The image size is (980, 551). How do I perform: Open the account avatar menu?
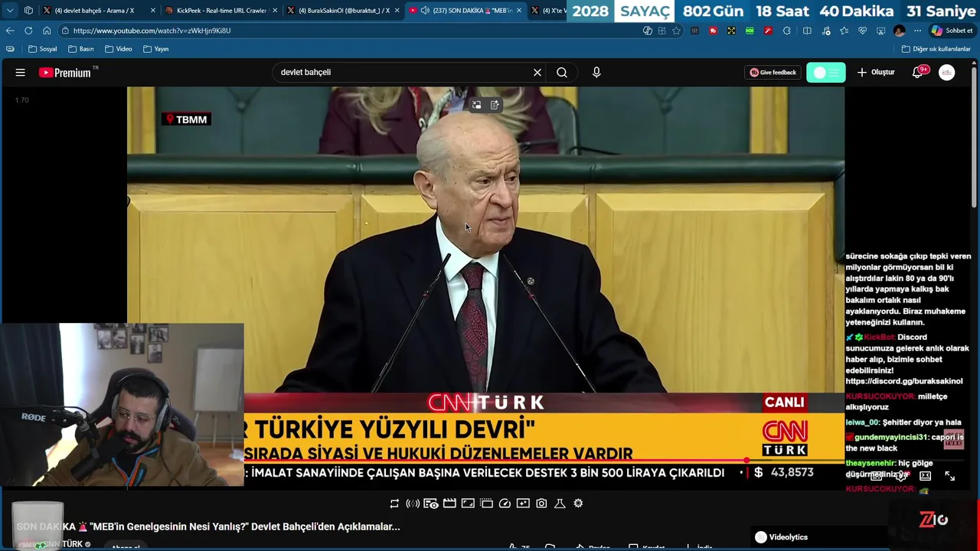click(x=947, y=73)
